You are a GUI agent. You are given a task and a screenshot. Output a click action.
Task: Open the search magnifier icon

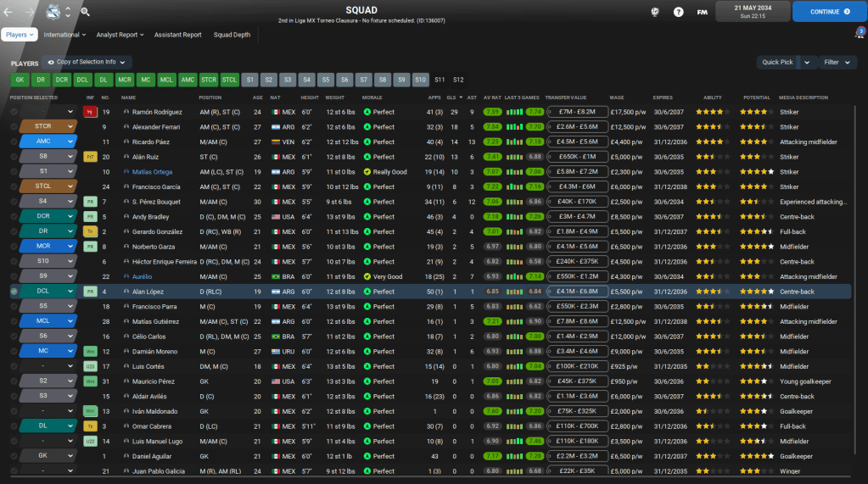point(85,12)
